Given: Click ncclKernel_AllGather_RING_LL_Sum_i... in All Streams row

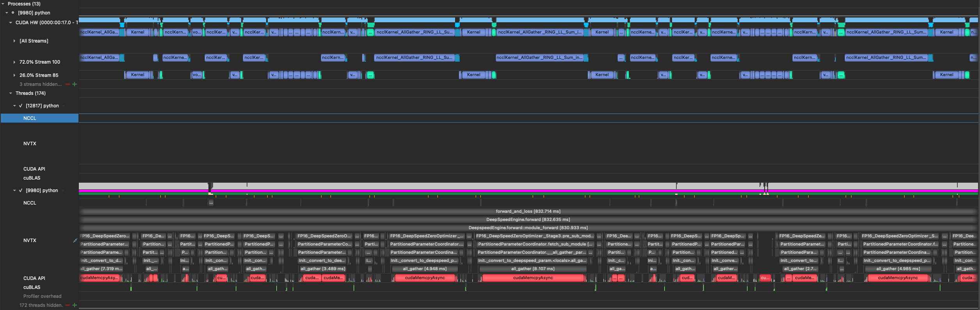Looking at the screenshot, I should [540, 32].
